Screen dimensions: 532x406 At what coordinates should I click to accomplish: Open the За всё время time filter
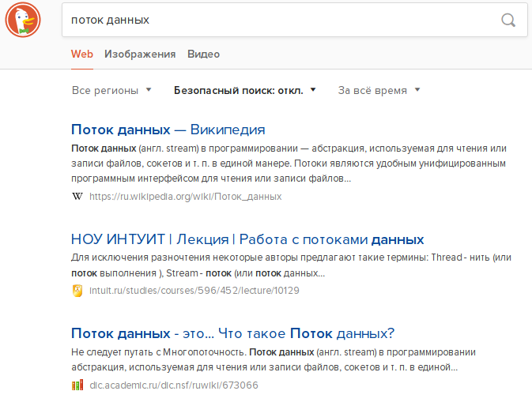point(379,90)
